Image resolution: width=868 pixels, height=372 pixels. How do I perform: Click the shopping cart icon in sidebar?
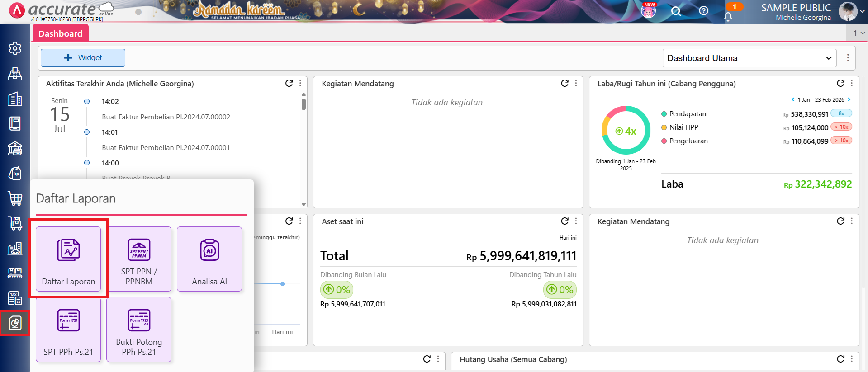pyautogui.click(x=15, y=198)
